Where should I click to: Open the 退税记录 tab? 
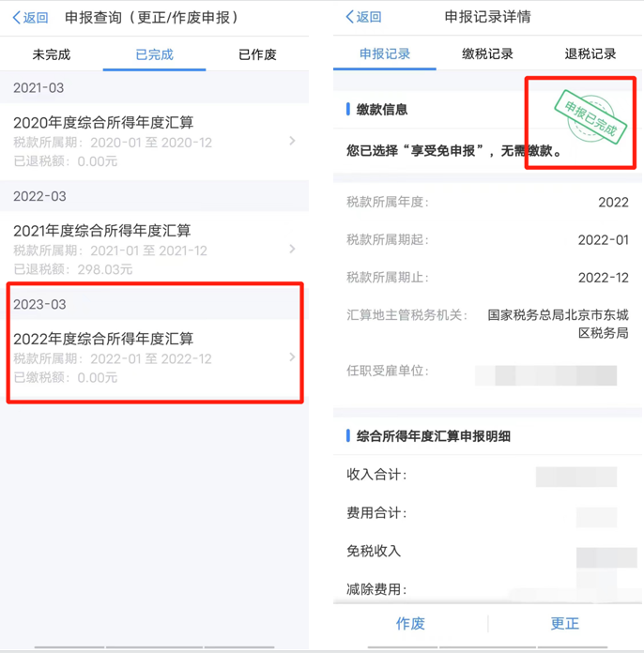(590, 53)
